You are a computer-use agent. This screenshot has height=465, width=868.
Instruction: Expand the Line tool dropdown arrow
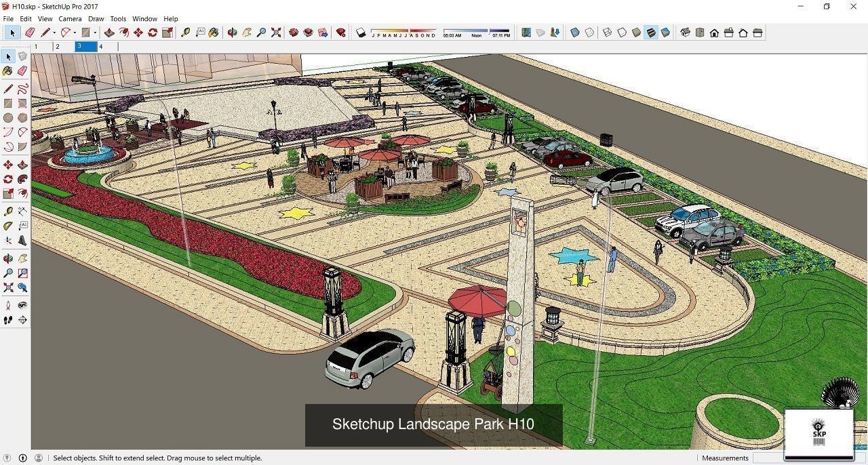pyautogui.click(x=54, y=33)
